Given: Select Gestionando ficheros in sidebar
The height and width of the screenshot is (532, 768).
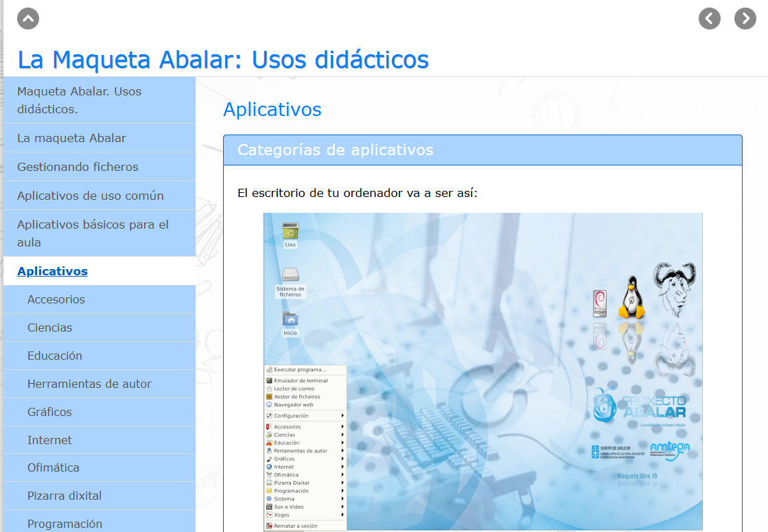Looking at the screenshot, I should (x=78, y=167).
